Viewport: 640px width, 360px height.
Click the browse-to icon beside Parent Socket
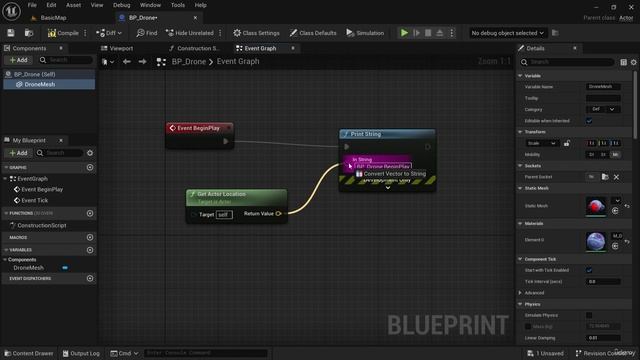pos(605,177)
